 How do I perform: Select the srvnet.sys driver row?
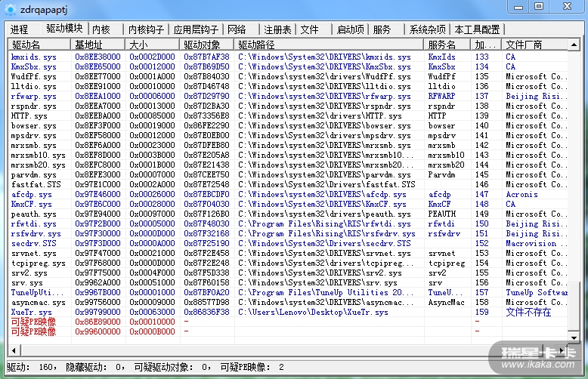point(288,253)
